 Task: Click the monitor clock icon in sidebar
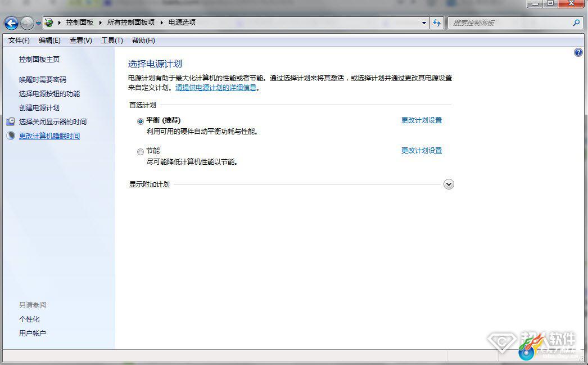click(x=11, y=121)
